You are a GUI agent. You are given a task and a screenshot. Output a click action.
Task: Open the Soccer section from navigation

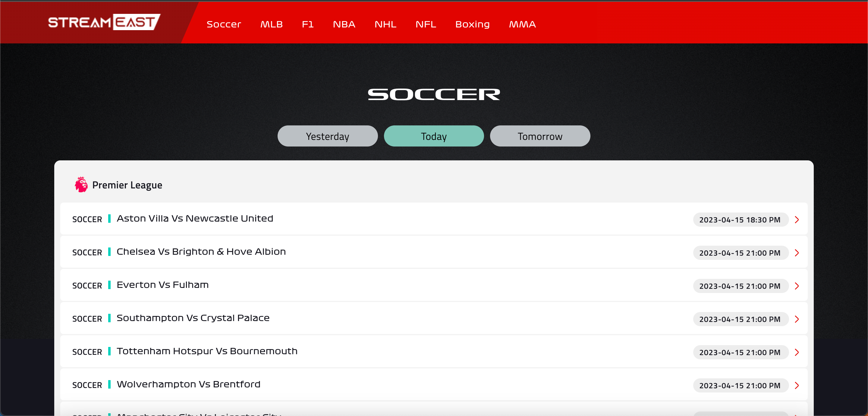224,24
